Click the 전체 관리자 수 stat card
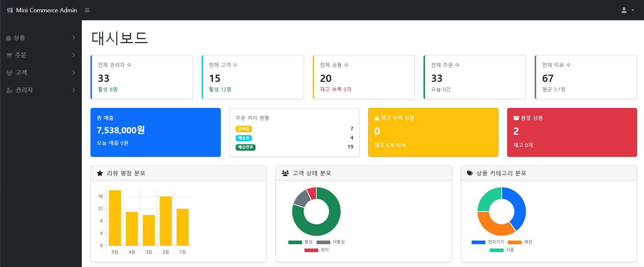The image size is (644, 267). pos(142,77)
